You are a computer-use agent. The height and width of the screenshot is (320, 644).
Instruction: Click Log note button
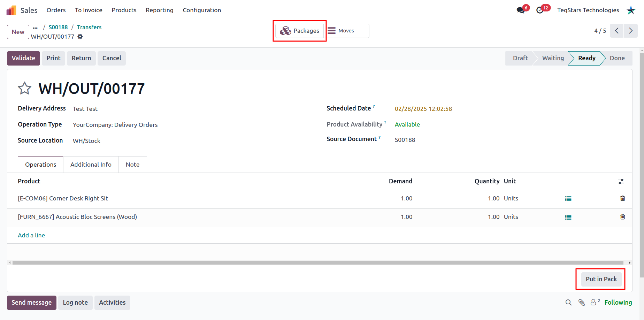point(75,303)
